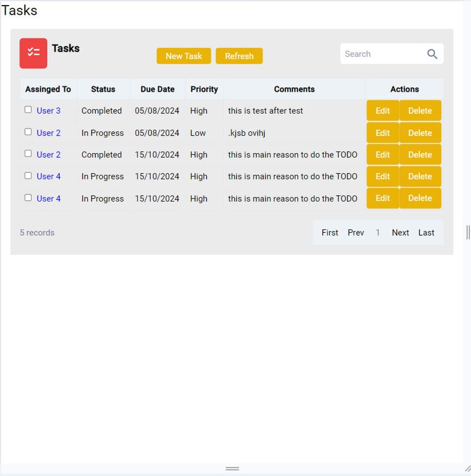Click 'In Progress' status in the '.kjsb ovihj' row
Image resolution: width=471 pixels, height=476 pixels.
[x=102, y=133]
